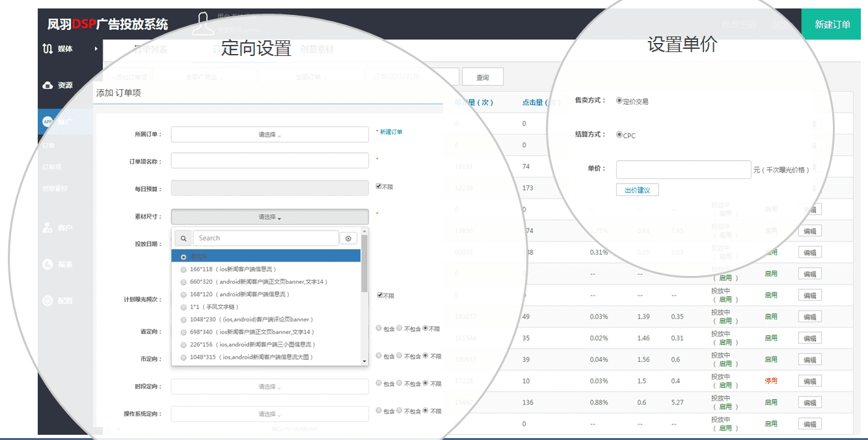
Task: Open the 时段定向 请选择 dropdown
Action: click(270, 386)
